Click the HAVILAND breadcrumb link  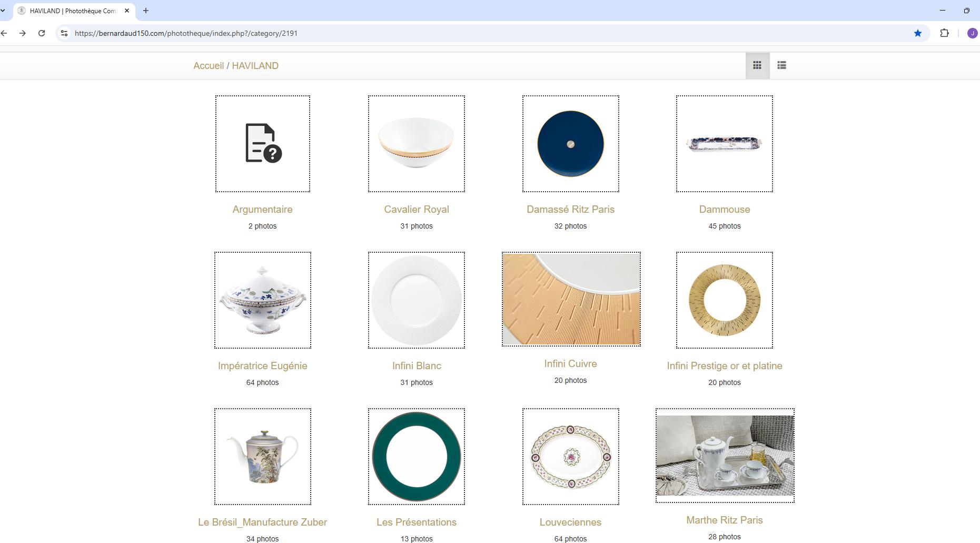tap(255, 66)
